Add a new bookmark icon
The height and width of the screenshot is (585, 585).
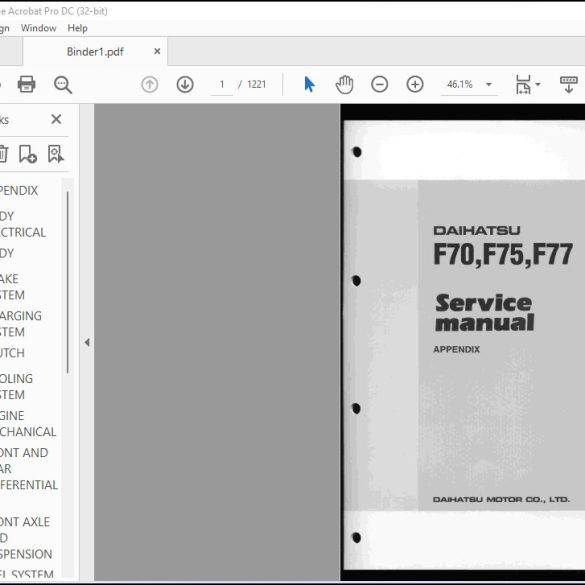pos(28,154)
